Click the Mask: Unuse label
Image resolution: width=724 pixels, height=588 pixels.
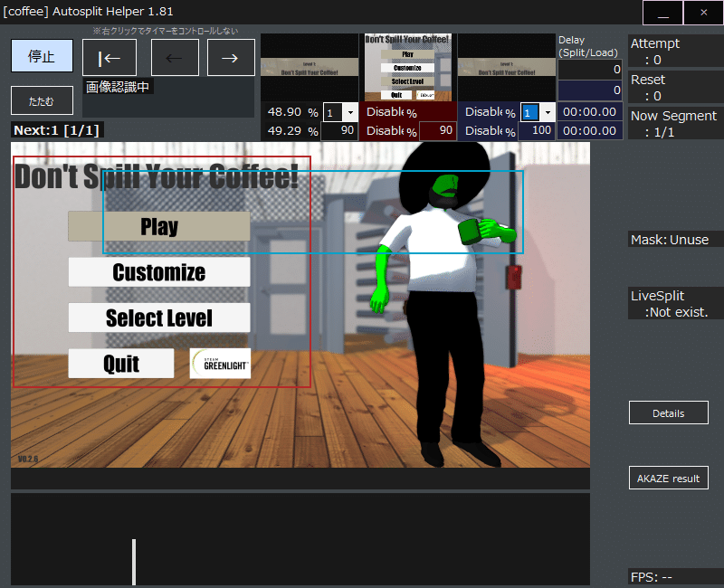point(670,240)
